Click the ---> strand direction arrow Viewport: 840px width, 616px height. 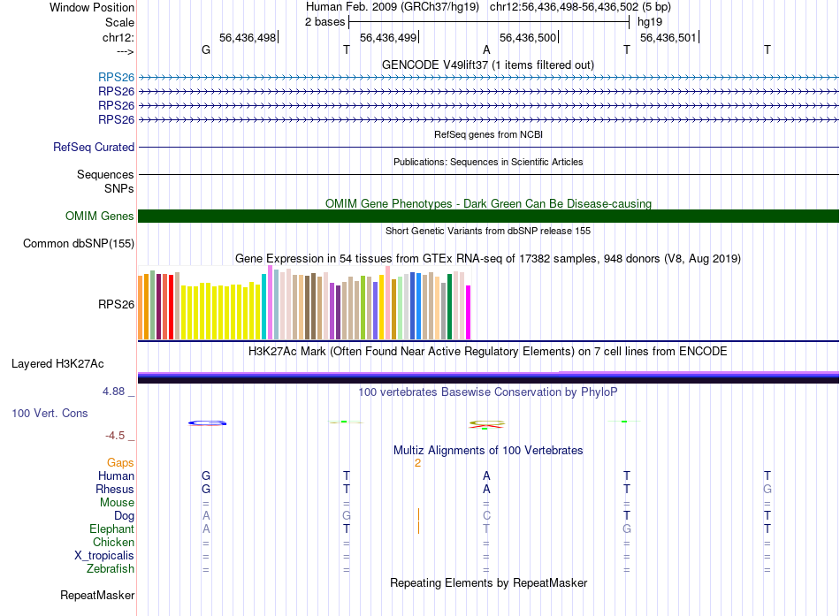pos(125,51)
